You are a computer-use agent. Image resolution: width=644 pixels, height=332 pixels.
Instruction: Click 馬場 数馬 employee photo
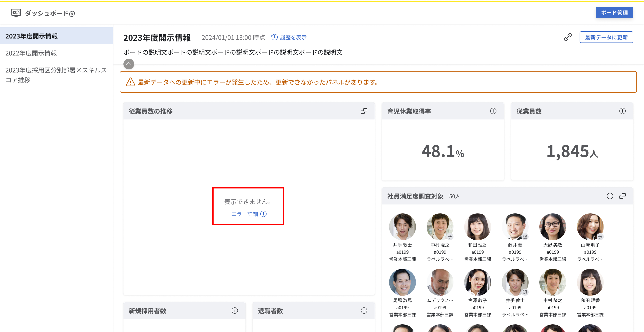pos(402,282)
